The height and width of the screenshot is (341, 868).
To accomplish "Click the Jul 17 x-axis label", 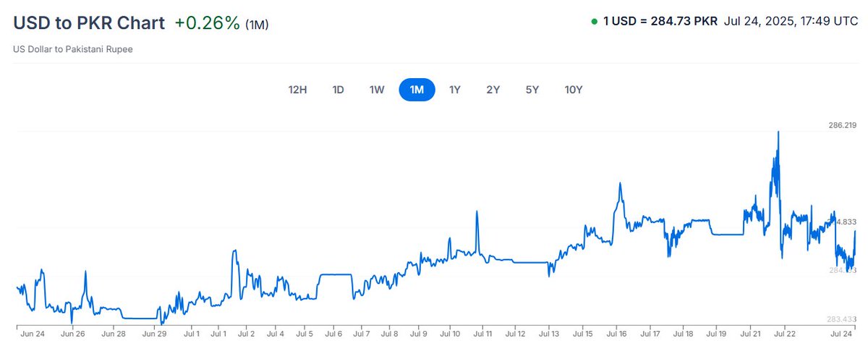I will tap(651, 334).
